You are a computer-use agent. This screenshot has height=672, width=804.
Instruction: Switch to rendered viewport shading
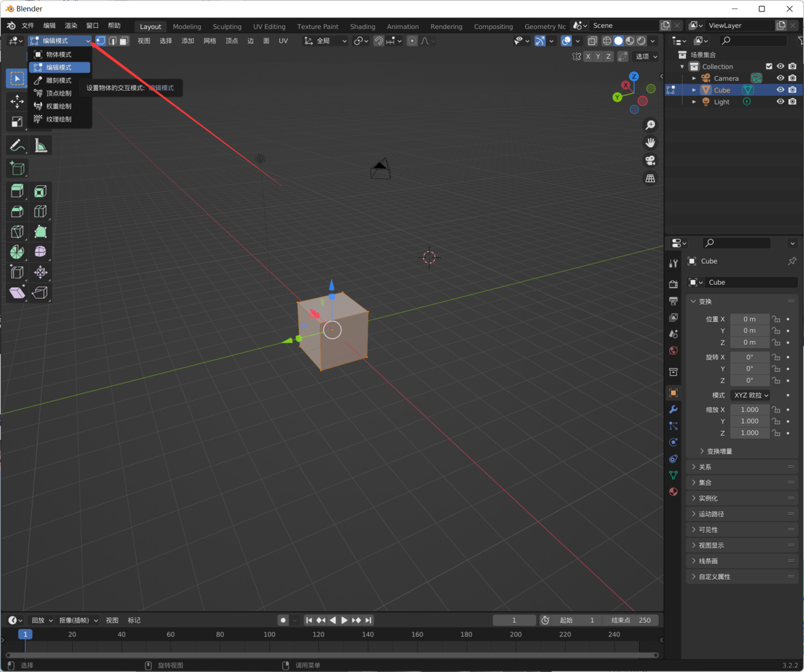[641, 41]
